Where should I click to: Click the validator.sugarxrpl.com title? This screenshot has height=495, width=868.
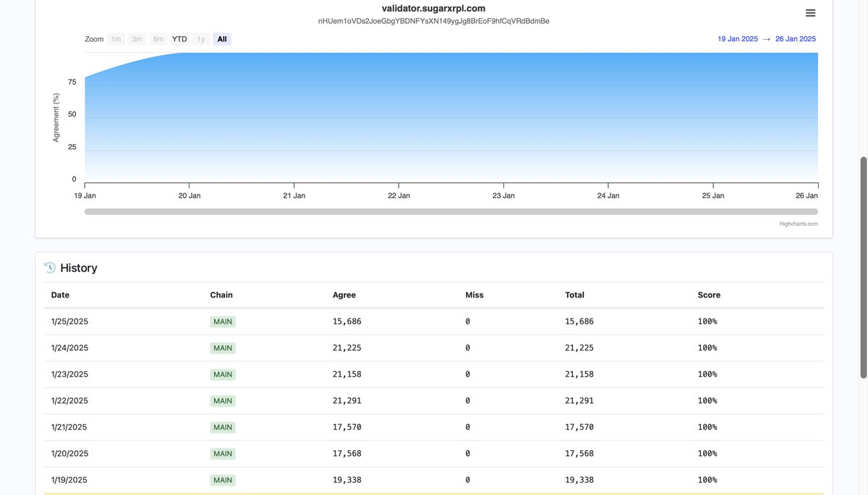click(x=433, y=8)
